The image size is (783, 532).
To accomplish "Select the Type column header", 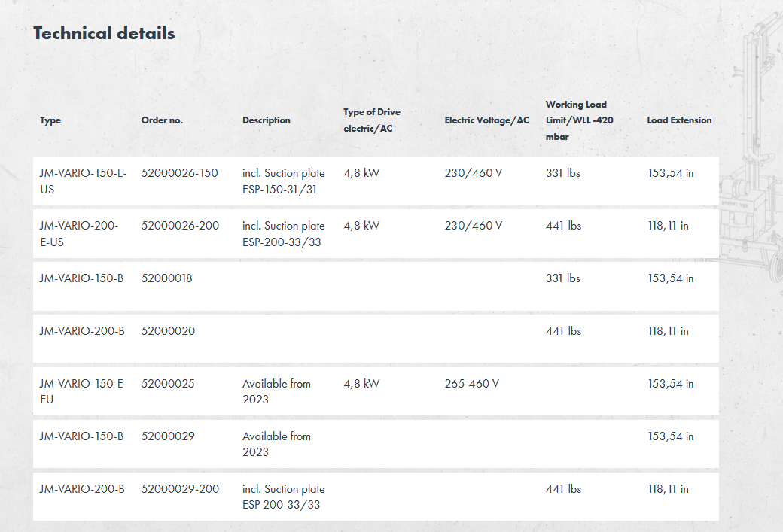I will click(50, 120).
